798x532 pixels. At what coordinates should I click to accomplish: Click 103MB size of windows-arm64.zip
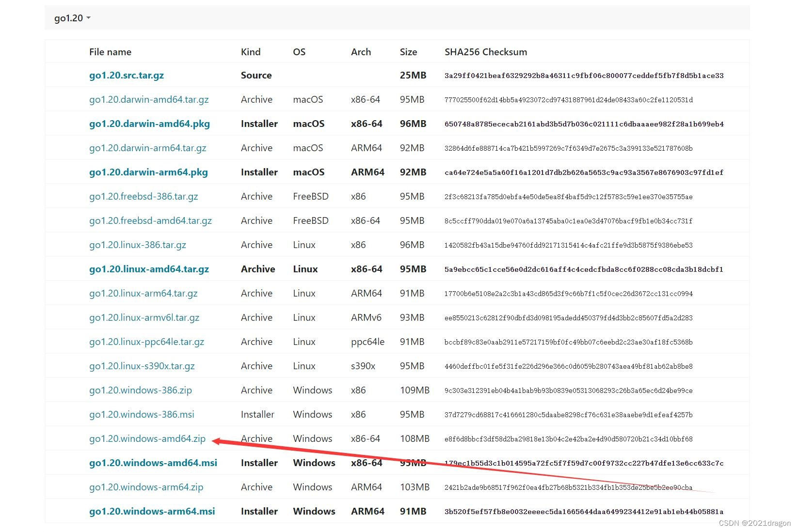(x=415, y=487)
